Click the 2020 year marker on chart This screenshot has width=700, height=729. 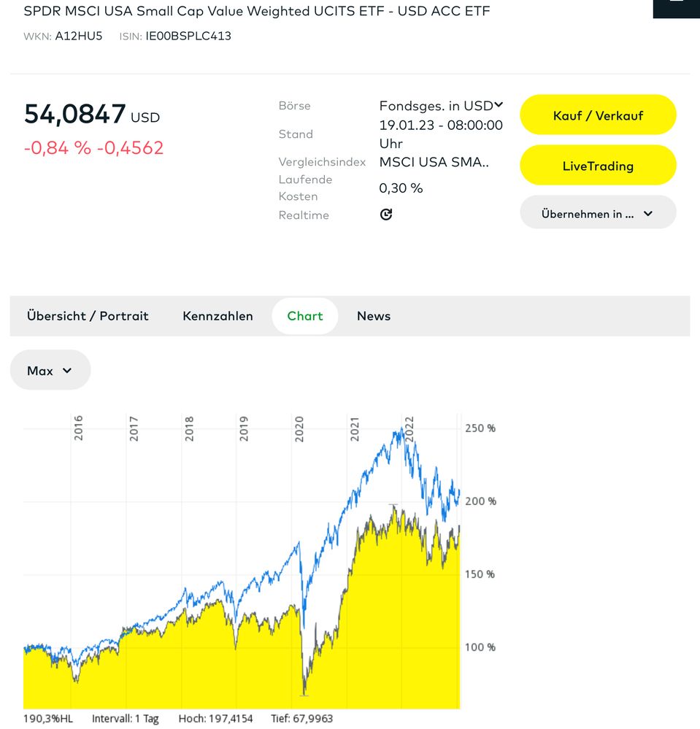pyautogui.click(x=299, y=428)
